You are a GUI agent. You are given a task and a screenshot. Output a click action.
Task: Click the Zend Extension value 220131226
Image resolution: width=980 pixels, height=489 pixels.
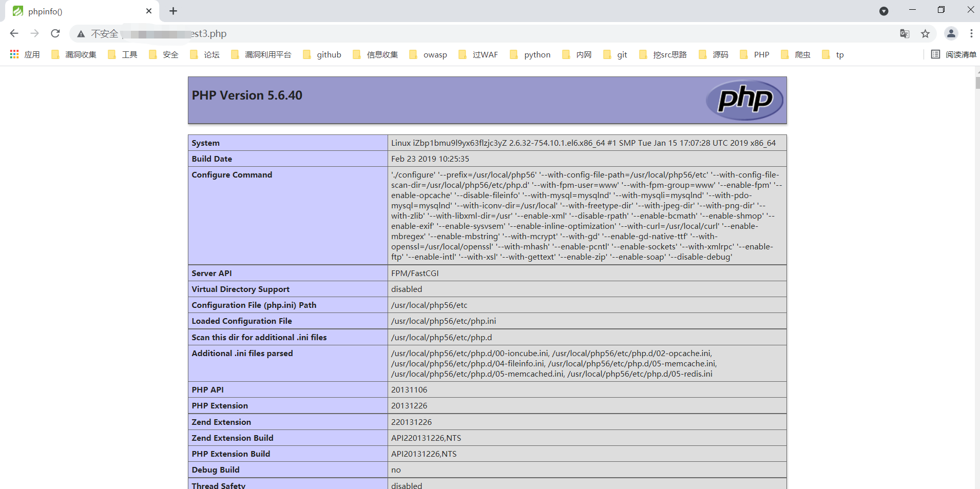412,422
